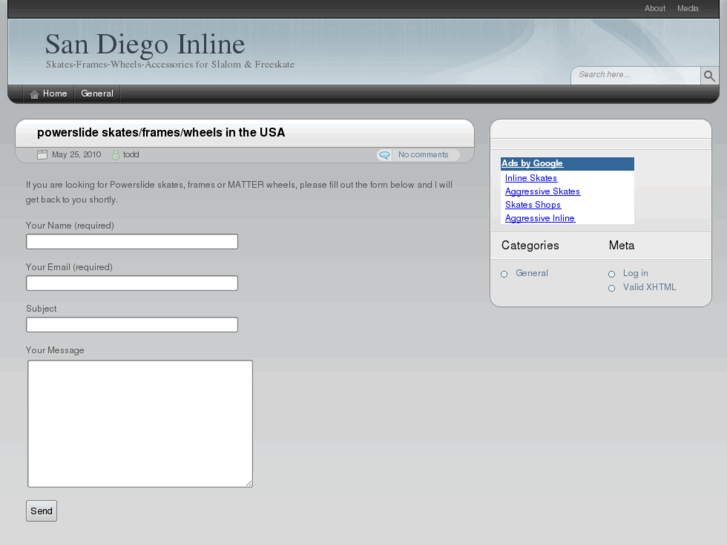Click the message box resize handle
This screenshot has height=545, width=727.
coord(249,484)
